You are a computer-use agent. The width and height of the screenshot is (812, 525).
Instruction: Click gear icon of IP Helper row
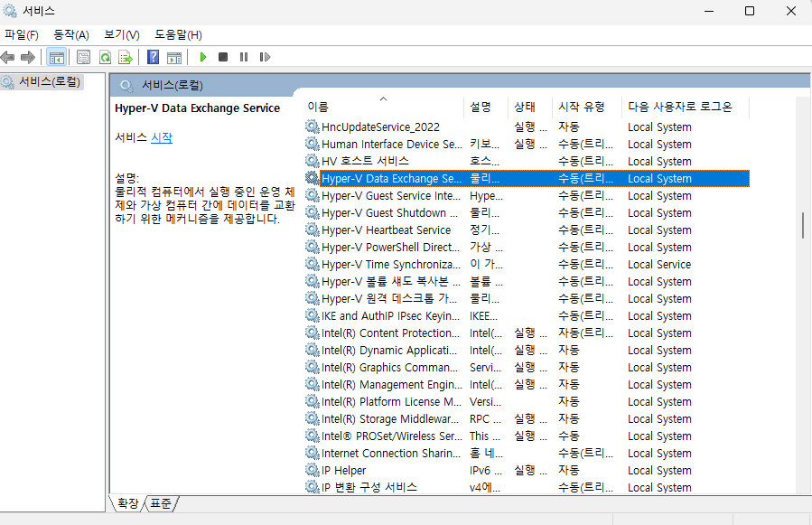click(313, 470)
